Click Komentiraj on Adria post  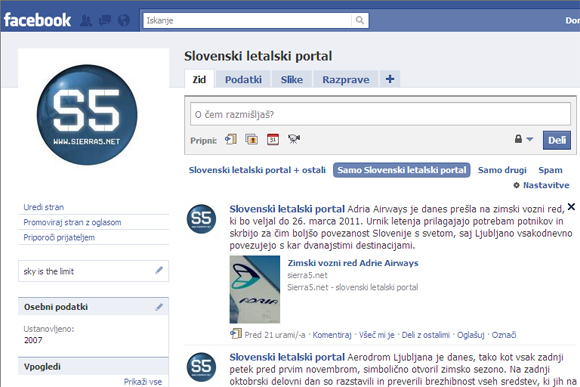coord(332,335)
